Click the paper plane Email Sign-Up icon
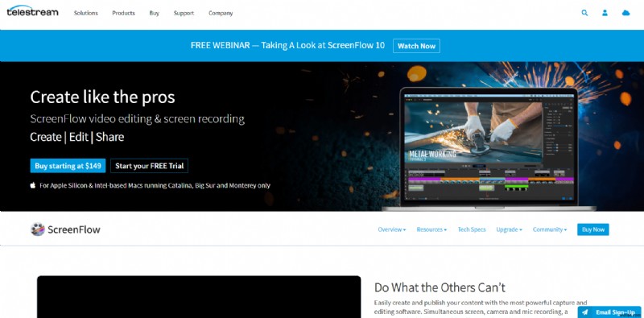 pyautogui.click(x=585, y=312)
